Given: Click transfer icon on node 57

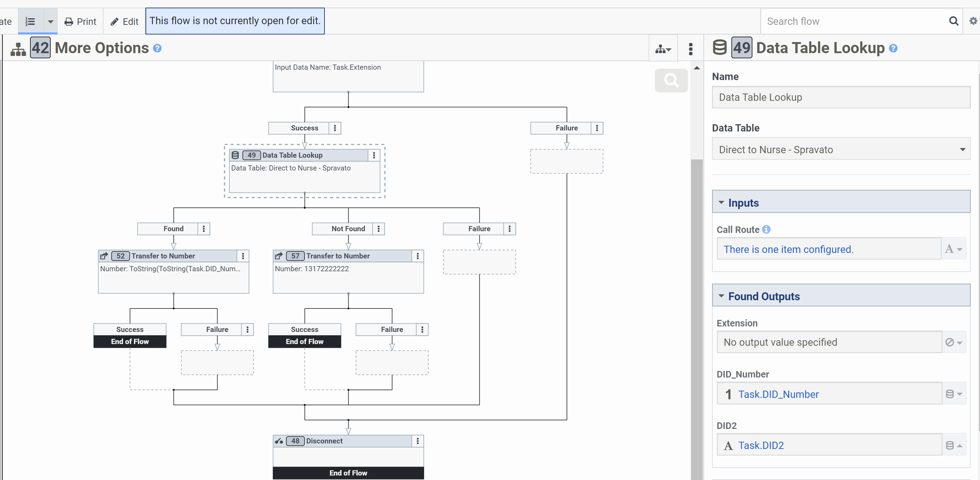Looking at the screenshot, I should [x=279, y=256].
